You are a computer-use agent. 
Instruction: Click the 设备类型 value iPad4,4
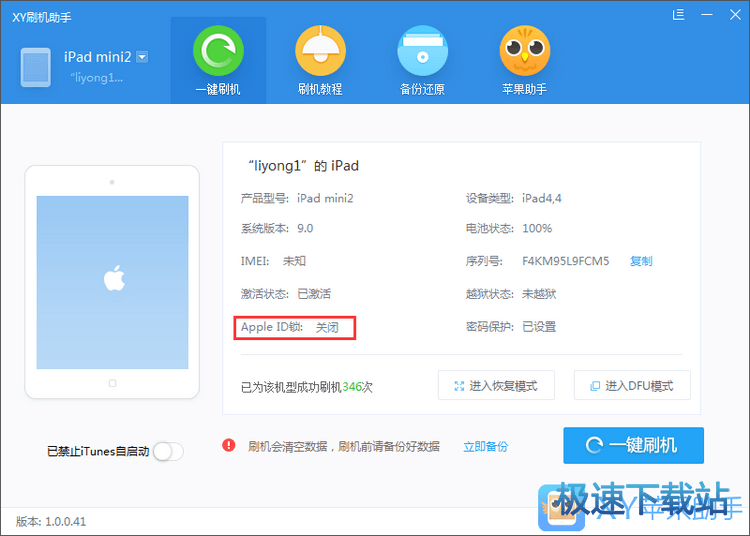[541, 198]
